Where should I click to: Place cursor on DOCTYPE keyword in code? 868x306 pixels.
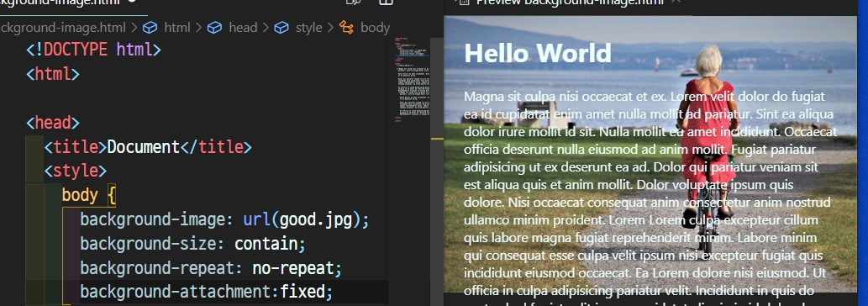click(76, 50)
